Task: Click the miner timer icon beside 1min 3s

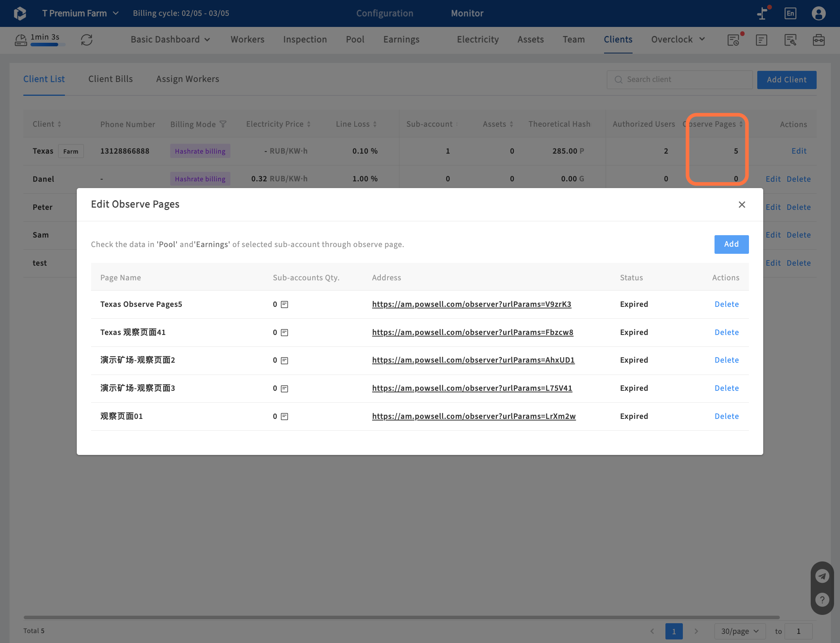Action: [x=21, y=40]
